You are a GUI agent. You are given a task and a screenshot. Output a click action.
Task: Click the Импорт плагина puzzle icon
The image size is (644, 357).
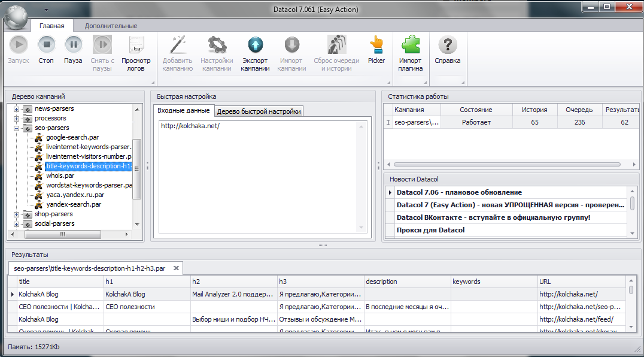click(411, 45)
